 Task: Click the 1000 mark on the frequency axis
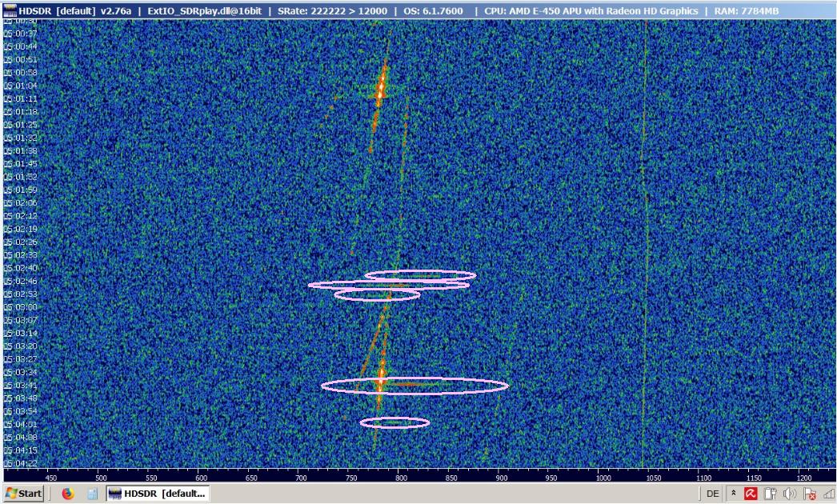pyautogui.click(x=603, y=478)
